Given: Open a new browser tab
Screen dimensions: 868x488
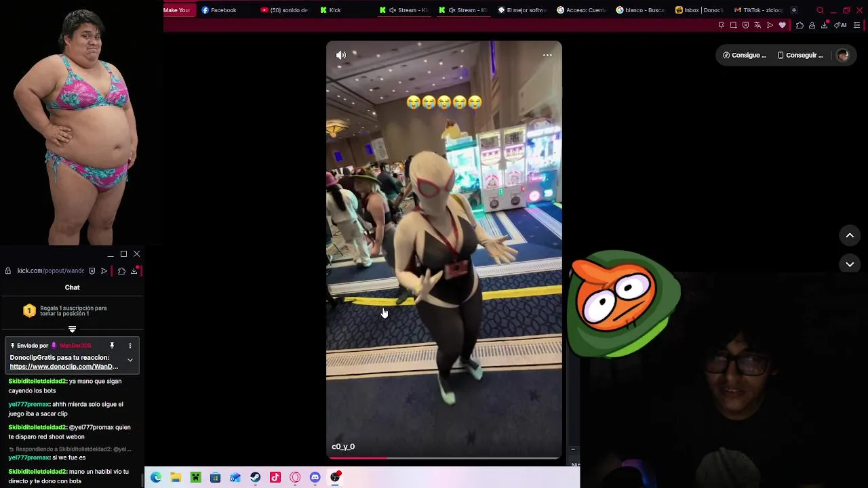Looking at the screenshot, I should point(794,10).
